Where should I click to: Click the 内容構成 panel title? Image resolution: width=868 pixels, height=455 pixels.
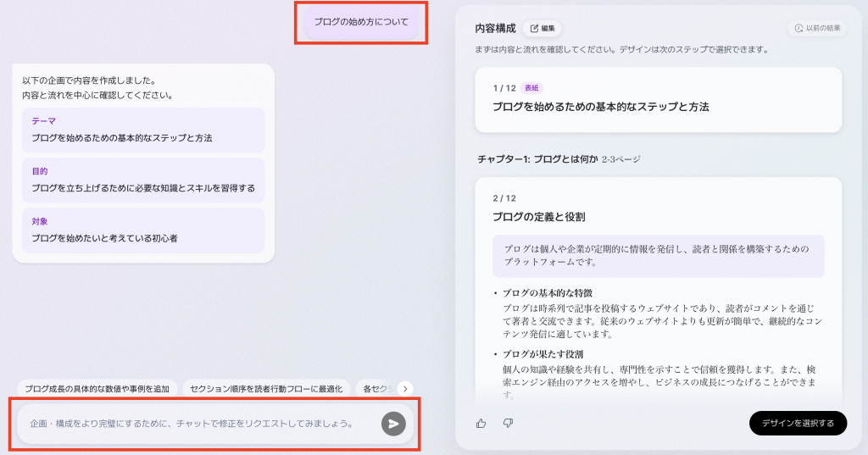click(495, 28)
